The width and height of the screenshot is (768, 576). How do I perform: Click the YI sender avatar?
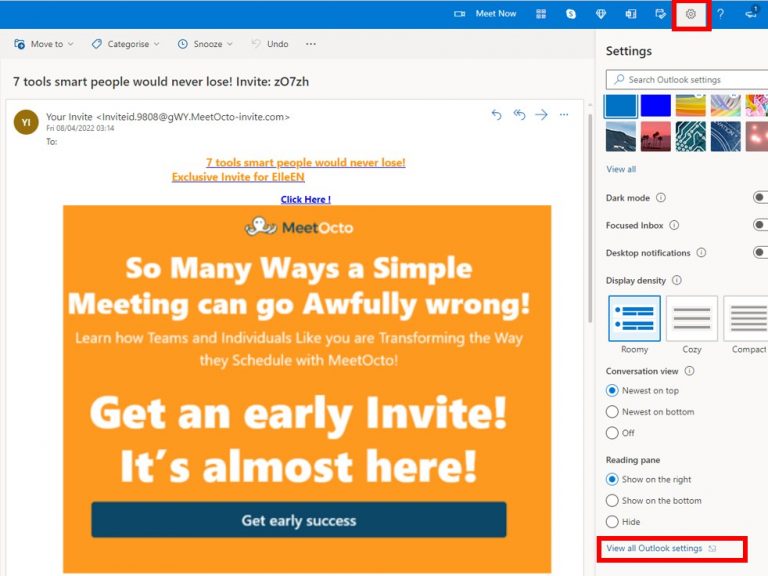[26, 122]
